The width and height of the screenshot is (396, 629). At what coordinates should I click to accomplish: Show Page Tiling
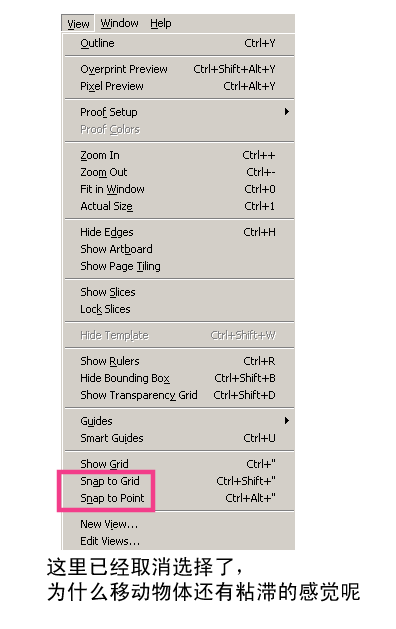[x=179, y=266]
